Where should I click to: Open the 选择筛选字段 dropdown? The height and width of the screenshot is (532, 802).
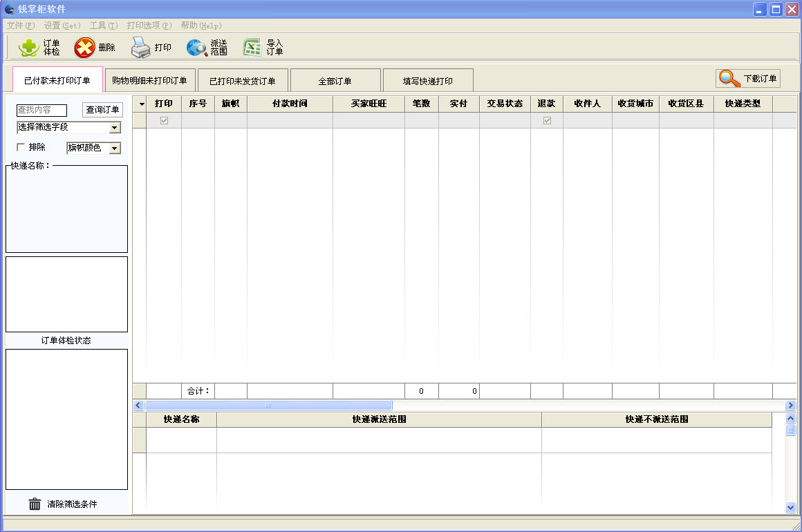coord(115,127)
